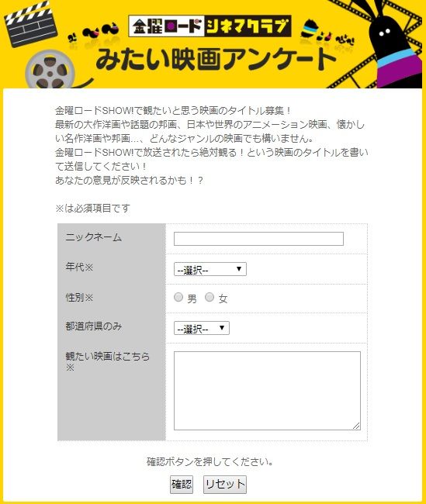Click the 金曜ロード シネマクラブ logo
The width and height of the screenshot is (426, 504).
(210, 26)
